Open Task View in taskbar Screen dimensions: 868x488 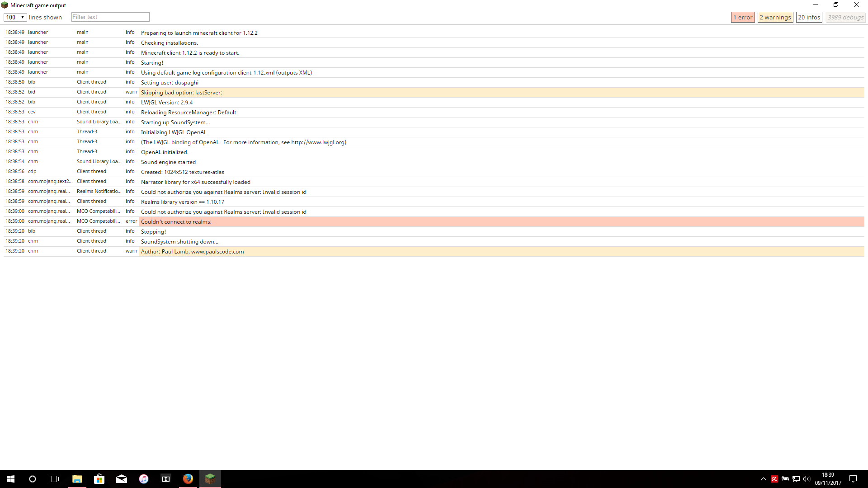(54, 479)
